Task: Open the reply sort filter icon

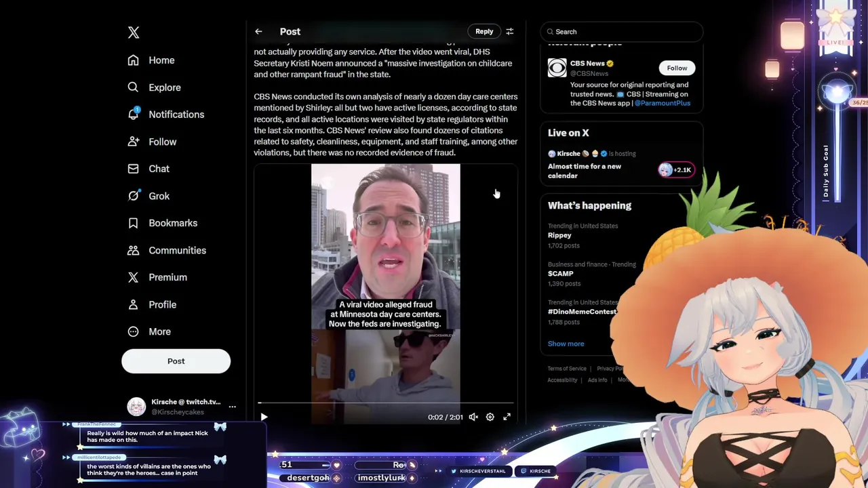Action: (510, 32)
